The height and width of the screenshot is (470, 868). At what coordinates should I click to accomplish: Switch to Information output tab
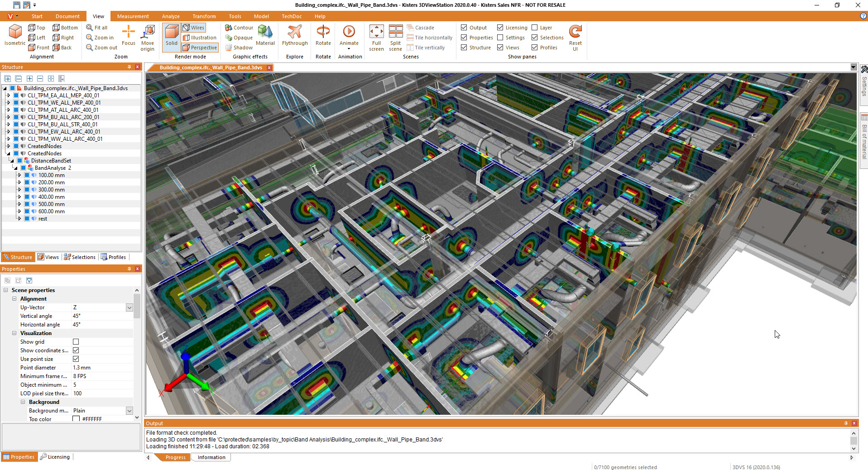[211, 457]
